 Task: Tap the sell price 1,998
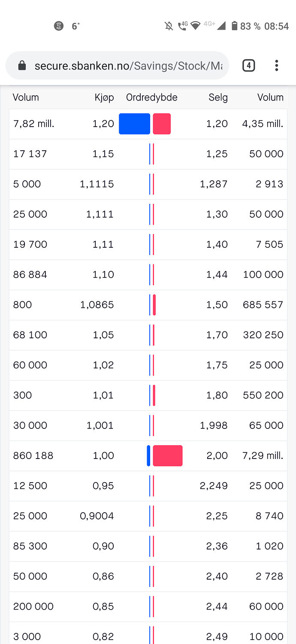tap(214, 425)
